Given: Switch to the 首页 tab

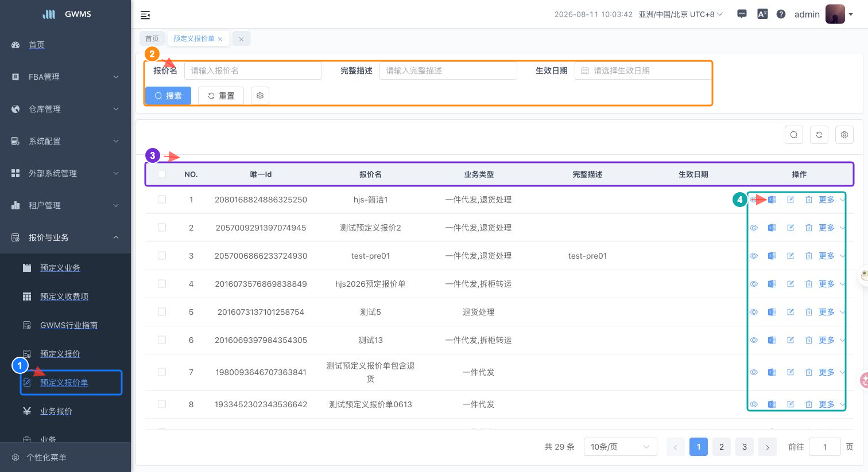Looking at the screenshot, I should pos(152,38).
